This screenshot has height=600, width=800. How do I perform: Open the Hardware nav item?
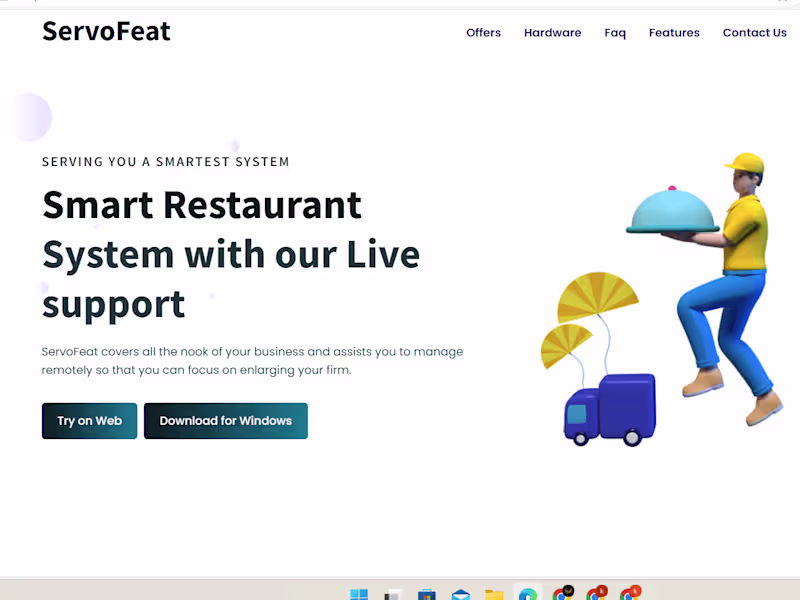553,33
